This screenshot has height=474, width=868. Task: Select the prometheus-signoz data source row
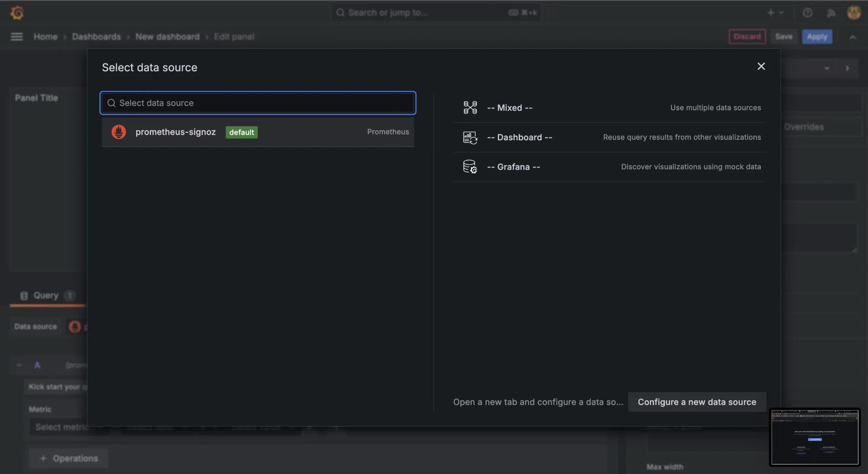tap(258, 132)
